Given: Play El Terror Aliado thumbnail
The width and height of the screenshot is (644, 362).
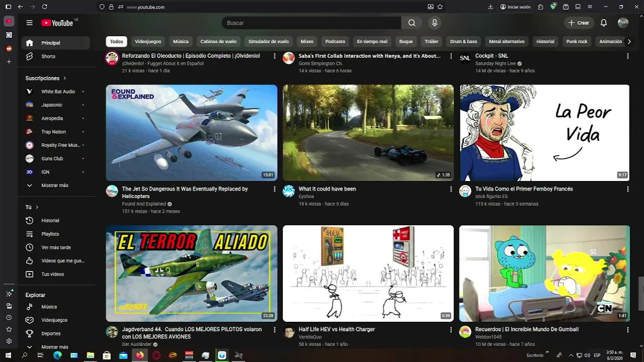Looking at the screenshot, I should pyautogui.click(x=192, y=274).
